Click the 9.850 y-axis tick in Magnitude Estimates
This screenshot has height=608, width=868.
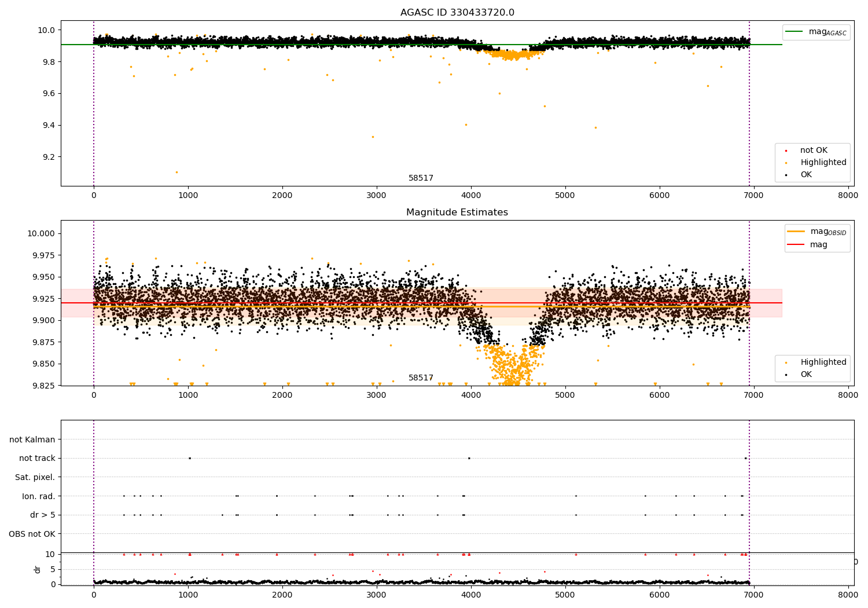click(43, 364)
